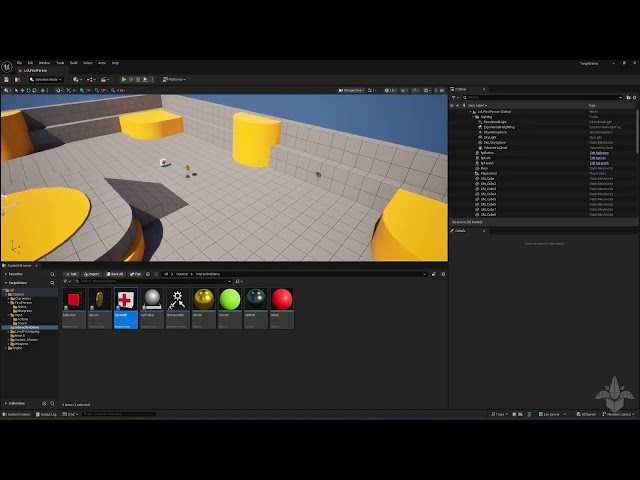
Task: Open the File menu
Action: tap(19, 63)
